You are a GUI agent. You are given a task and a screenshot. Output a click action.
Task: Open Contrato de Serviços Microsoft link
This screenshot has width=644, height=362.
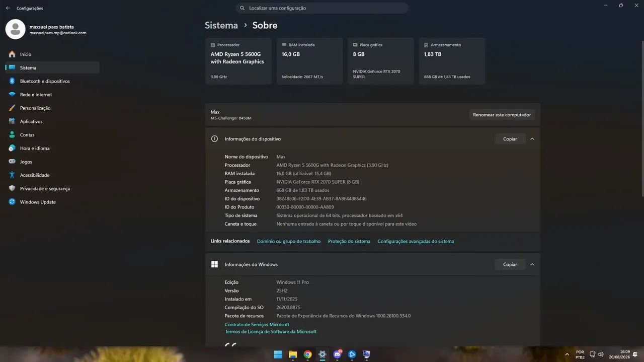257,325
